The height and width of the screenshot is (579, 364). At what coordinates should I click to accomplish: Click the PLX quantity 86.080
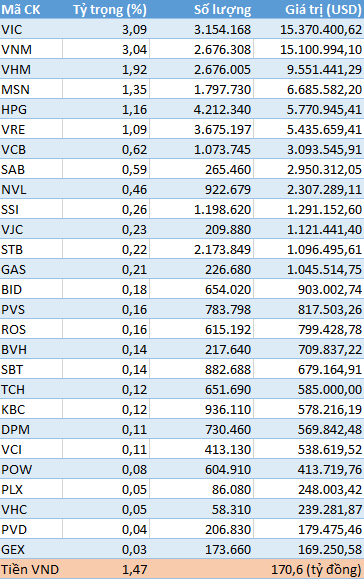(231, 489)
